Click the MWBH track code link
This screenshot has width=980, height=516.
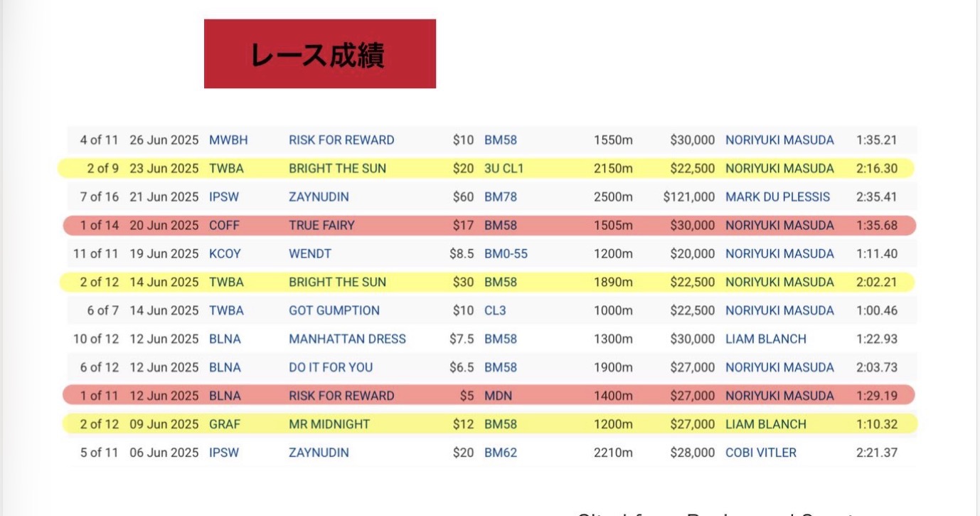point(228,140)
